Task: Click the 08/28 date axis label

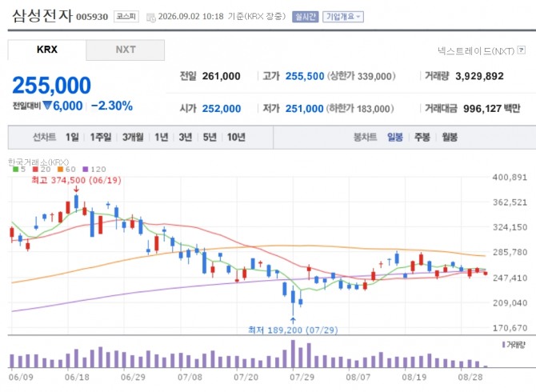Action: pyautogui.click(x=470, y=378)
